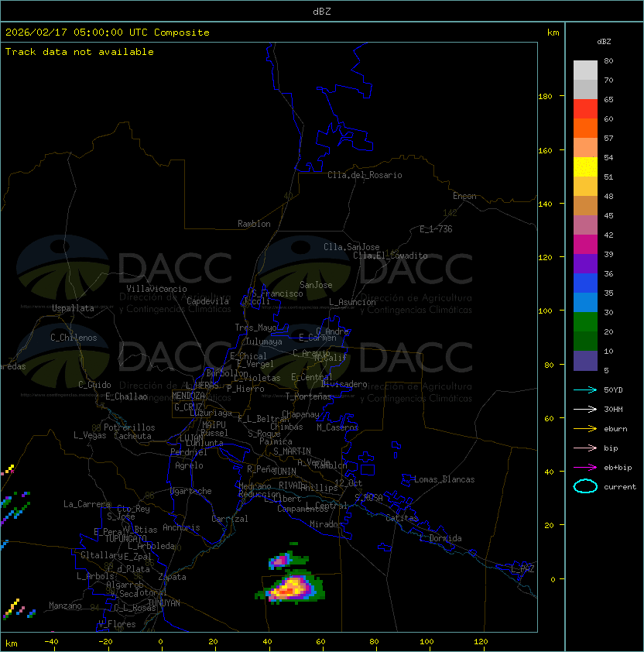The height and width of the screenshot is (652, 644).
Task: Click the 'C_Guido' map label
Action: tap(94, 385)
